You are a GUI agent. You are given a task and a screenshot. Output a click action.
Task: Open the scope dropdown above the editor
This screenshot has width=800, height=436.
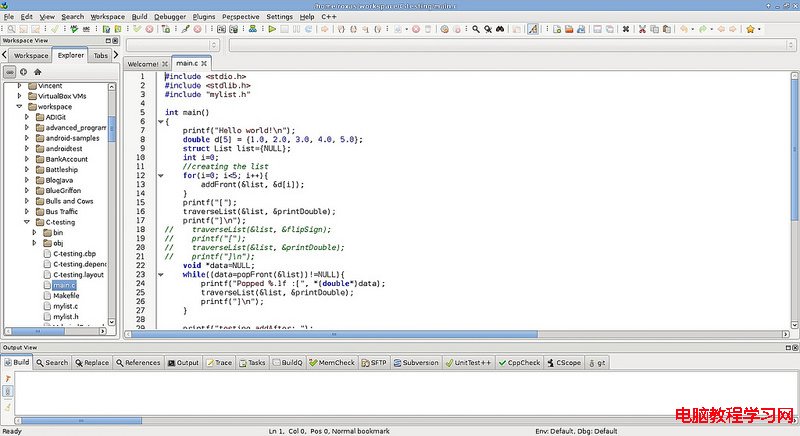click(172, 45)
